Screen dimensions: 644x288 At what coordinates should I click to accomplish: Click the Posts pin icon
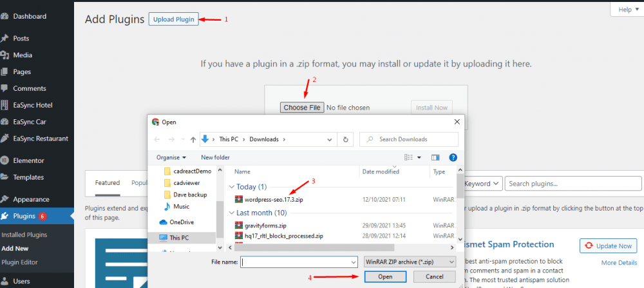pyautogui.click(x=5, y=38)
